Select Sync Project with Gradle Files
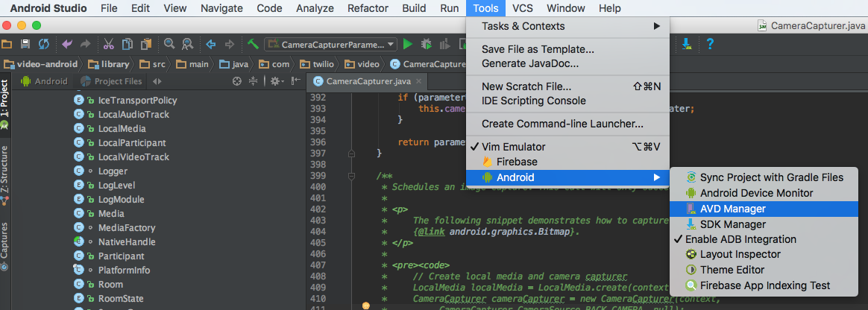This screenshot has height=310, width=868. point(764,177)
